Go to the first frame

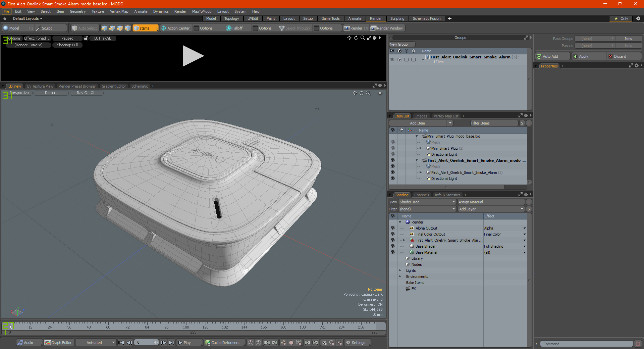tap(121, 343)
